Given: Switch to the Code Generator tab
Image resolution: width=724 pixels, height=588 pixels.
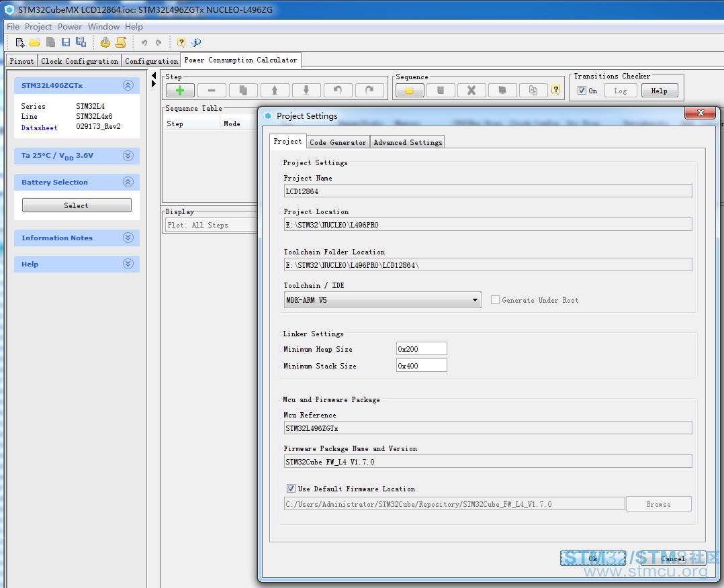Looking at the screenshot, I should coord(338,142).
